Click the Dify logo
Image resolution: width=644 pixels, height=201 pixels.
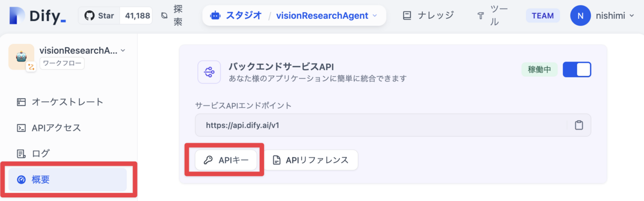pyautogui.click(x=38, y=16)
